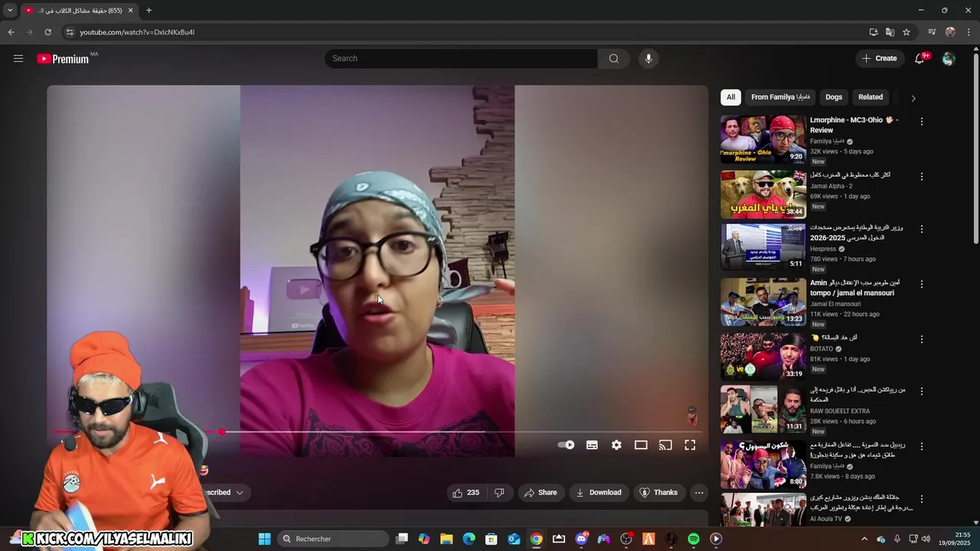Open options for RAW SOUEELT EXTRA video
The image size is (980, 551).
pos(922,392)
